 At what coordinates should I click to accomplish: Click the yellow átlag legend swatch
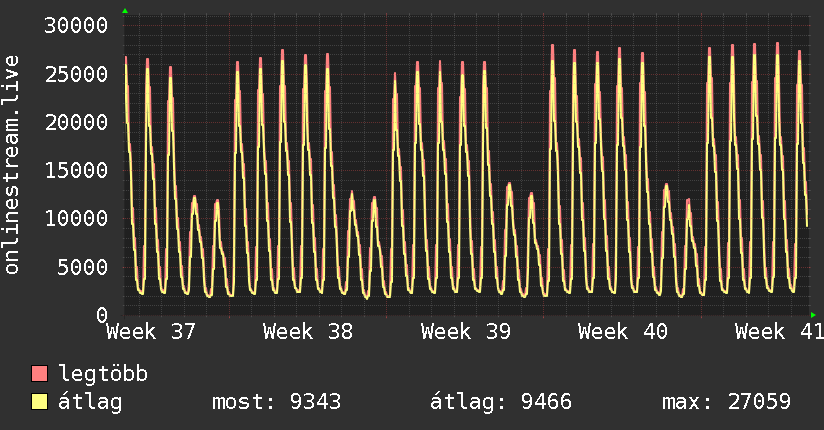[x=39, y=402]
